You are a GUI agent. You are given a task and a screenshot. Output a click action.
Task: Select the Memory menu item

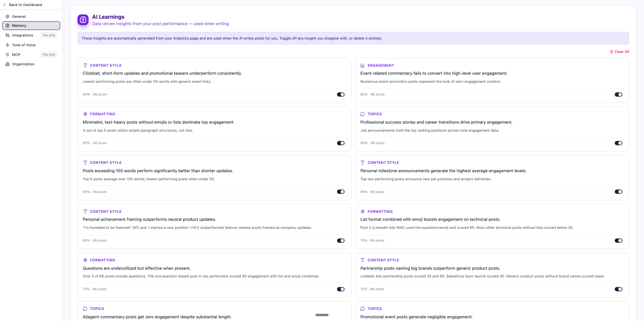pos(31,25)
